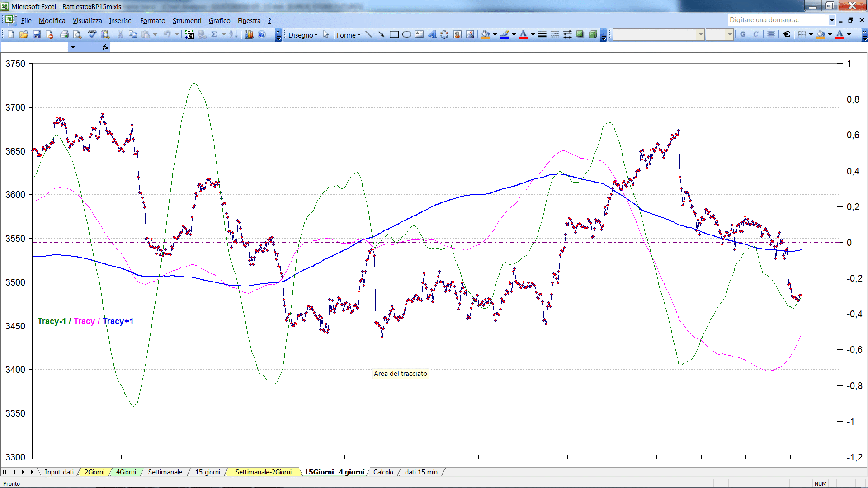Choose the Select Objects arrow pointer
This screenshot has height=488, width=868.
point(326,35)
